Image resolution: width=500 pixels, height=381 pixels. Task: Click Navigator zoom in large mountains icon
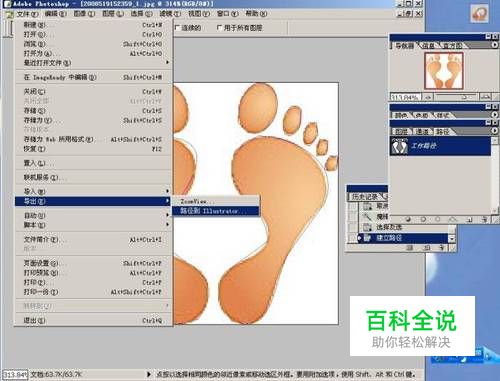pyautogui.click(x=485, y=97)
